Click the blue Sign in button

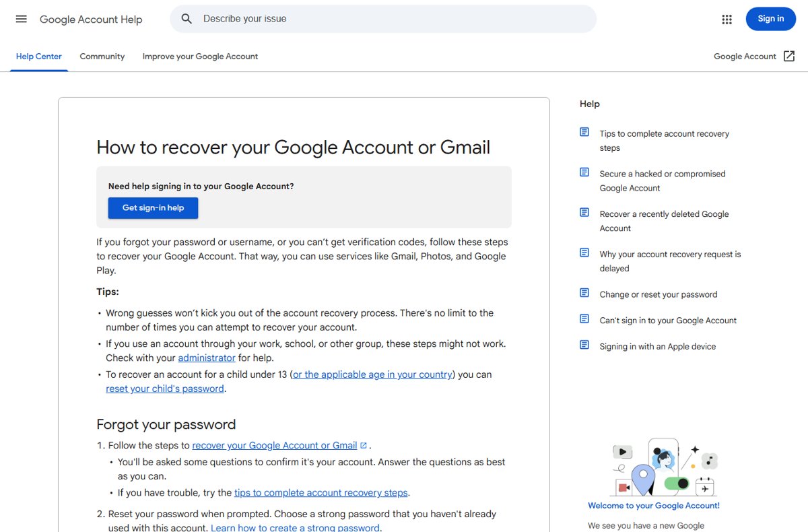pos(771,19)
